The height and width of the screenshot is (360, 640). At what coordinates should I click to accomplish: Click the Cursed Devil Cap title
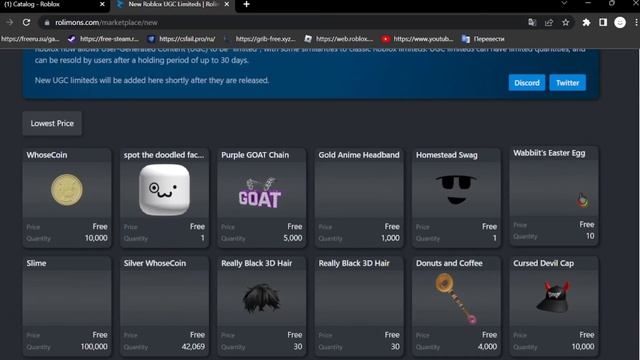543,263
